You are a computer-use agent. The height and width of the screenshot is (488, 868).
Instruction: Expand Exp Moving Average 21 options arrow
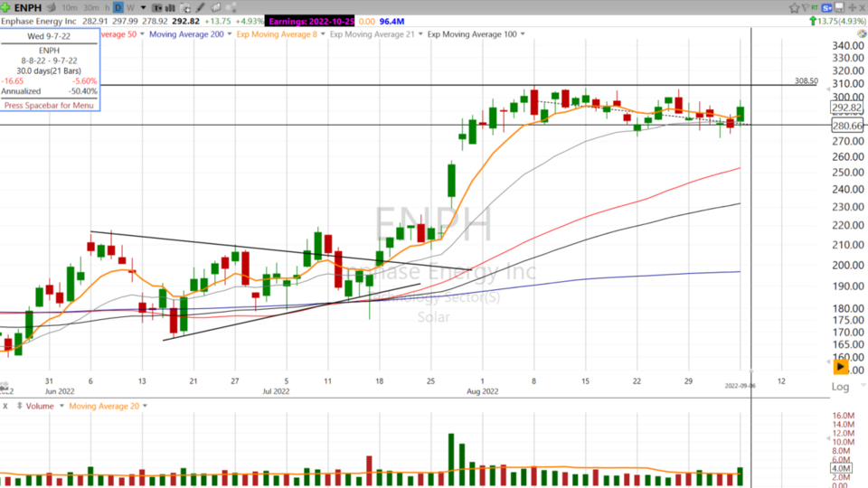pyautogui.click(x=420, y=34)
